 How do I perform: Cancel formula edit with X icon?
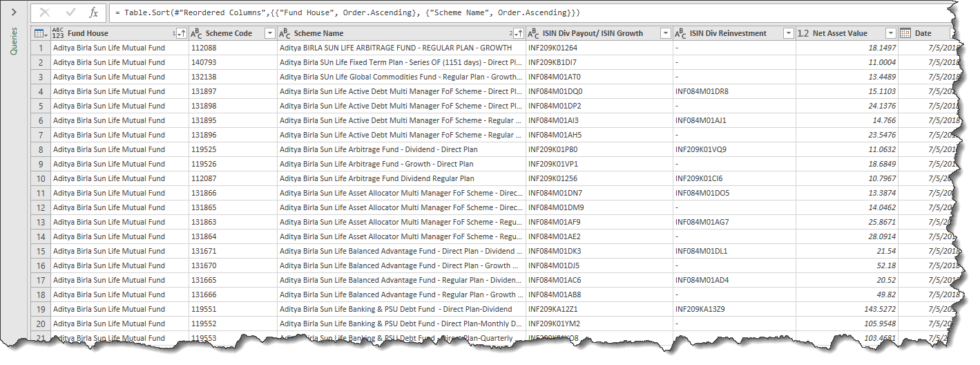point(45,12)
